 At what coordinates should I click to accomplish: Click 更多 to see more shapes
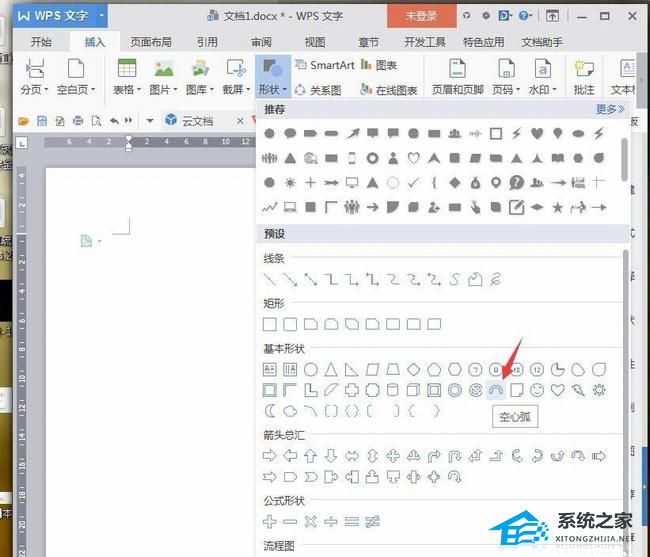click(x=610, y=109)
